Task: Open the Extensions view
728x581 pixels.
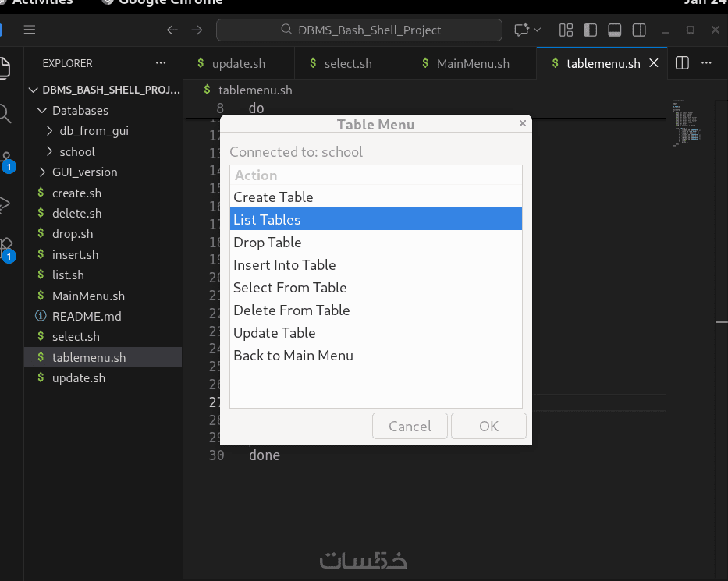Action: [5, 248]
